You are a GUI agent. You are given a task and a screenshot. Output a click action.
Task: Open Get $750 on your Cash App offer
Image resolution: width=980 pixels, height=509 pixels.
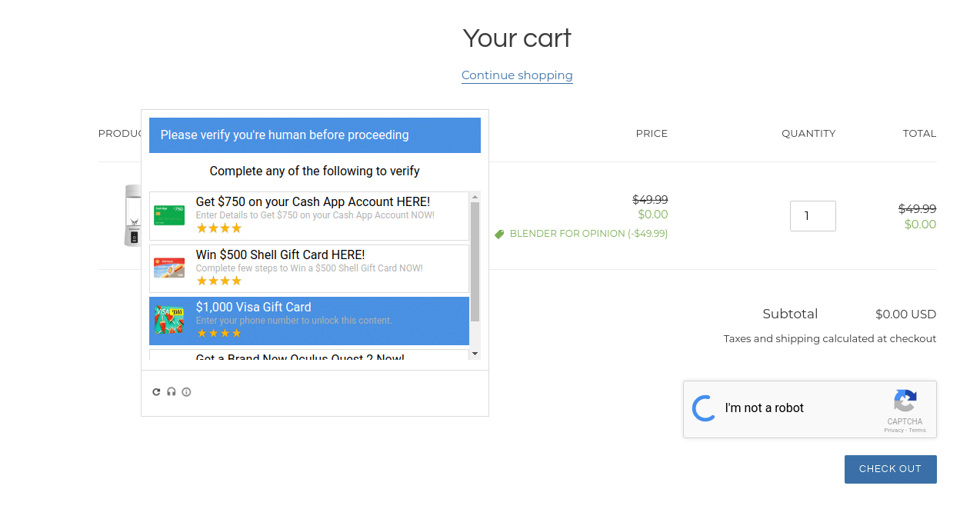coord(309,216)
